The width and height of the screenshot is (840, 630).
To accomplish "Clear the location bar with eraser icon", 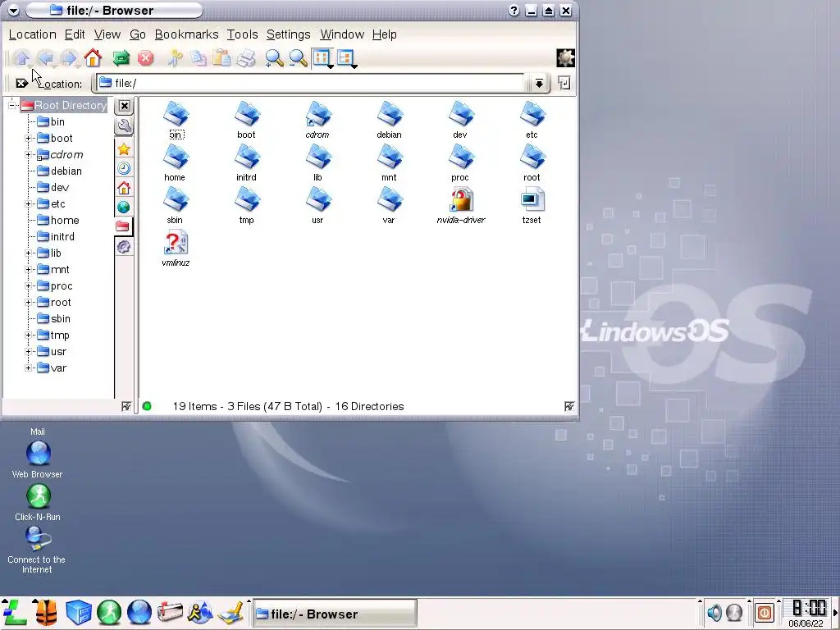I will 21,83.
